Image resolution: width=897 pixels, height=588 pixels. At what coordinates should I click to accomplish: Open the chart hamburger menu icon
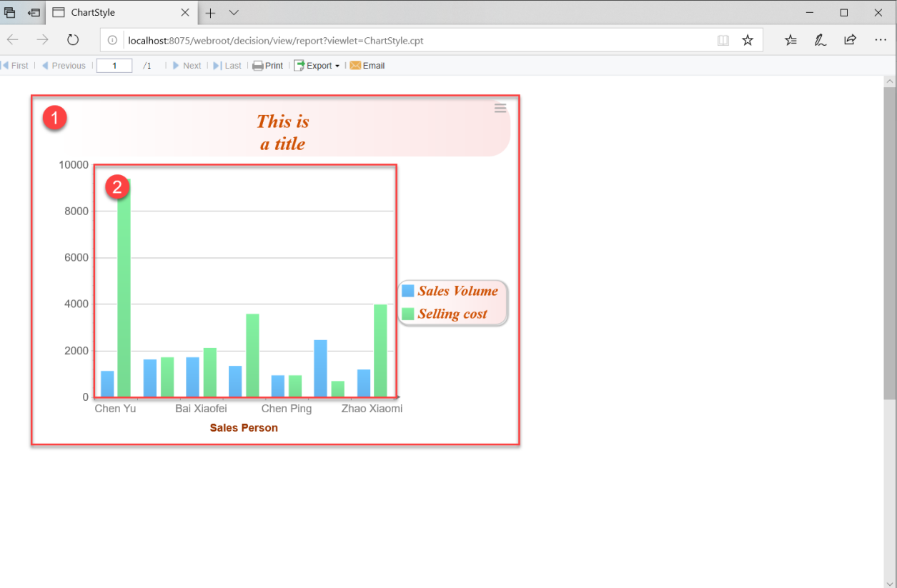tap(500, 108)
